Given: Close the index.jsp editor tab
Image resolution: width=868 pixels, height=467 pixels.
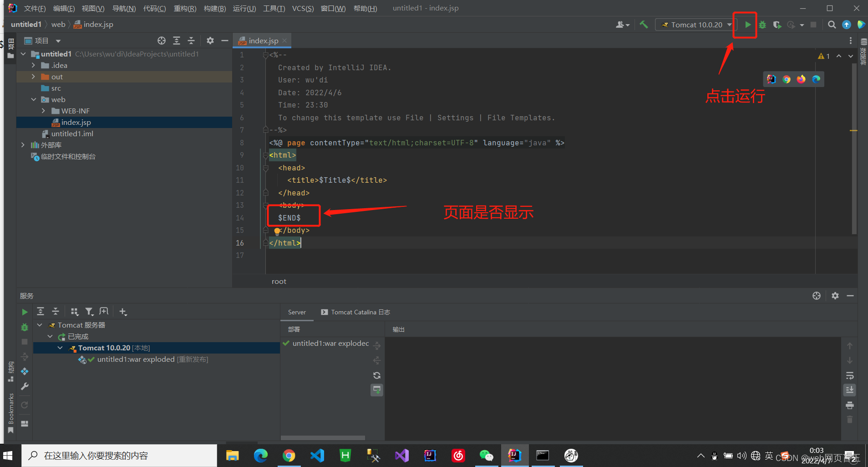Looking at the screenshot, I should coord(284,41).
